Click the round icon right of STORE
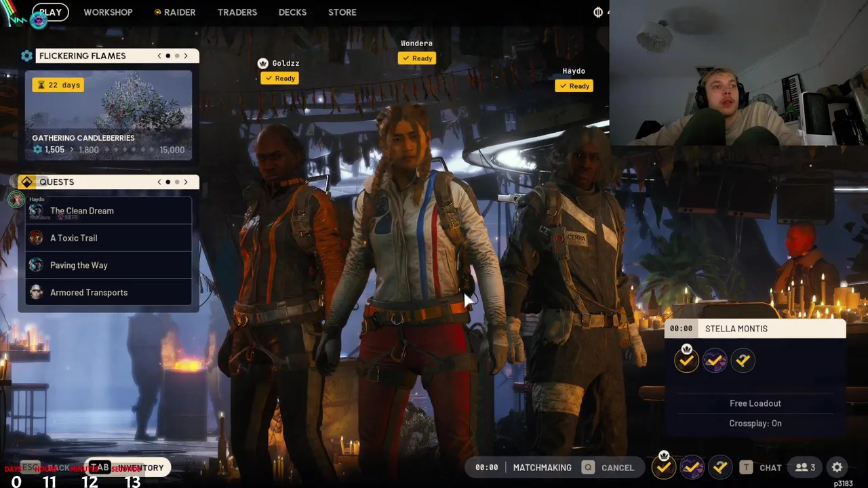Image resolution: width=868 pixels, height=488 pixels. (x=598, y=12)
